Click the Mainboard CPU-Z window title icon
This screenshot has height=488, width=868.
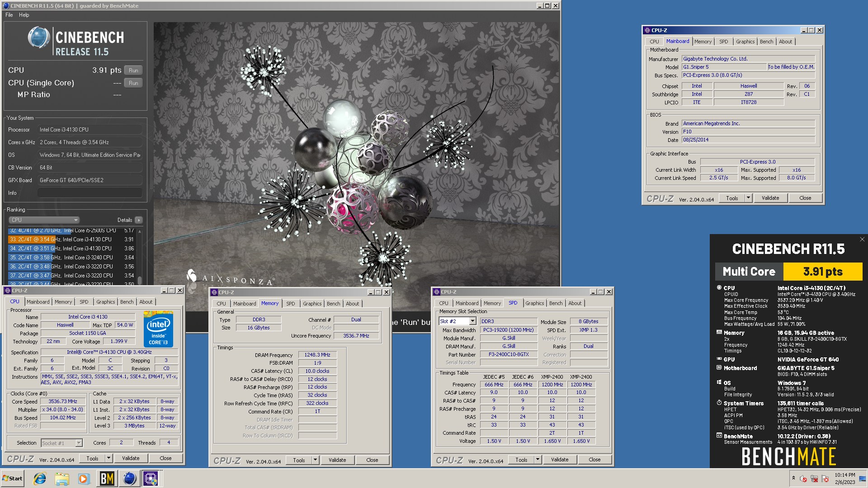[647, 30]
